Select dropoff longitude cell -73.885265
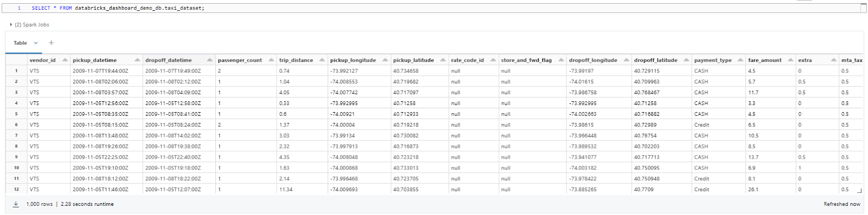The image size is (868, 215). (599, 190)
